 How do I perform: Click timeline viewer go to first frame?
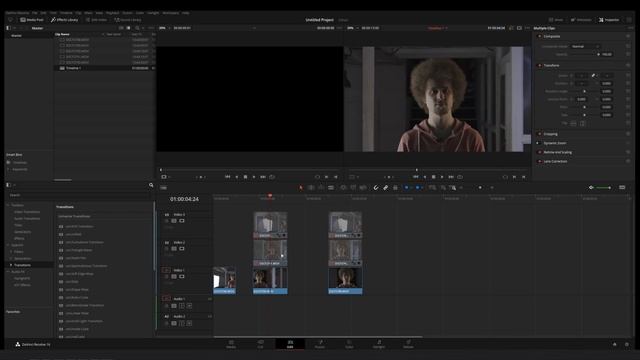[x=416, y=177]
